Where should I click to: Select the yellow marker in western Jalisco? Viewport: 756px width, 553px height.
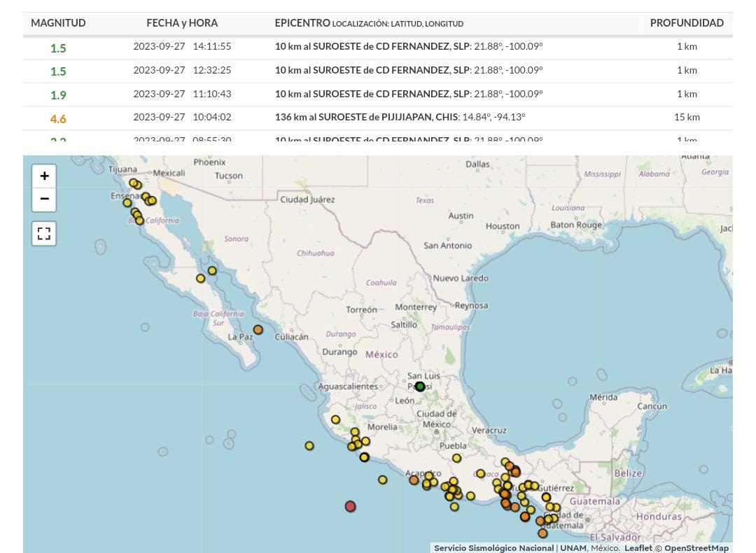pyautogui.click(x=335, y=420)
